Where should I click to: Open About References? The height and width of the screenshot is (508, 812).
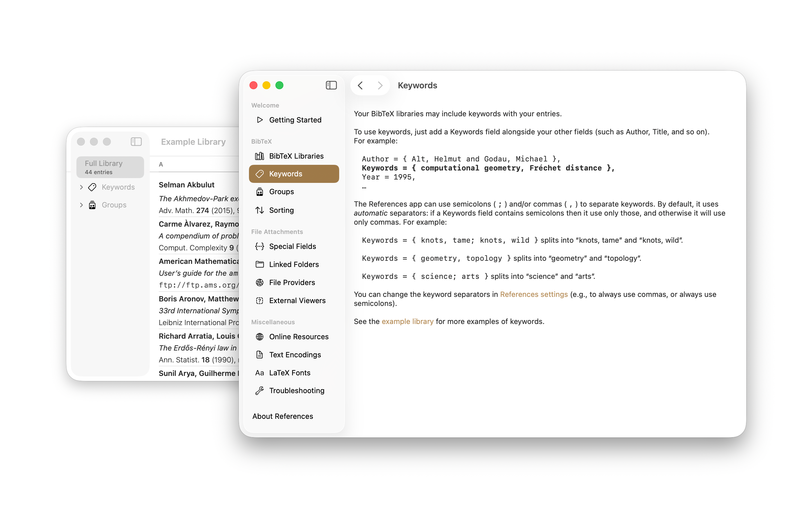(x=283, y=416)
